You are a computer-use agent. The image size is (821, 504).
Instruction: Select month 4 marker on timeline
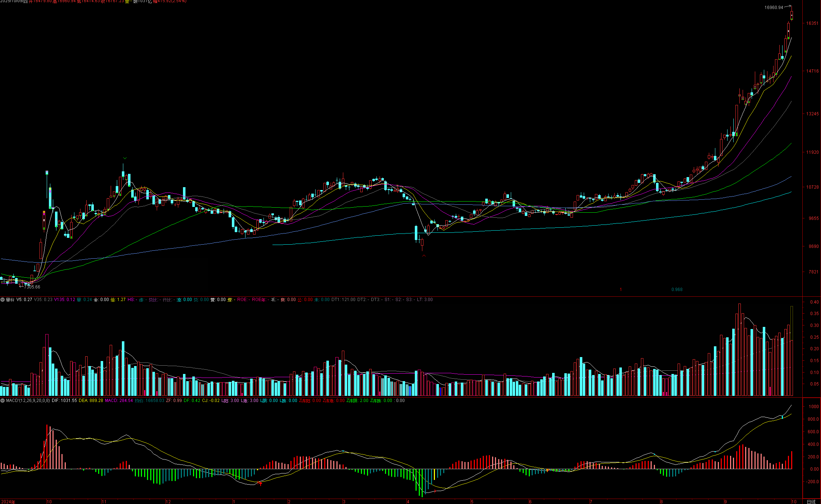[x=408, y=501]
